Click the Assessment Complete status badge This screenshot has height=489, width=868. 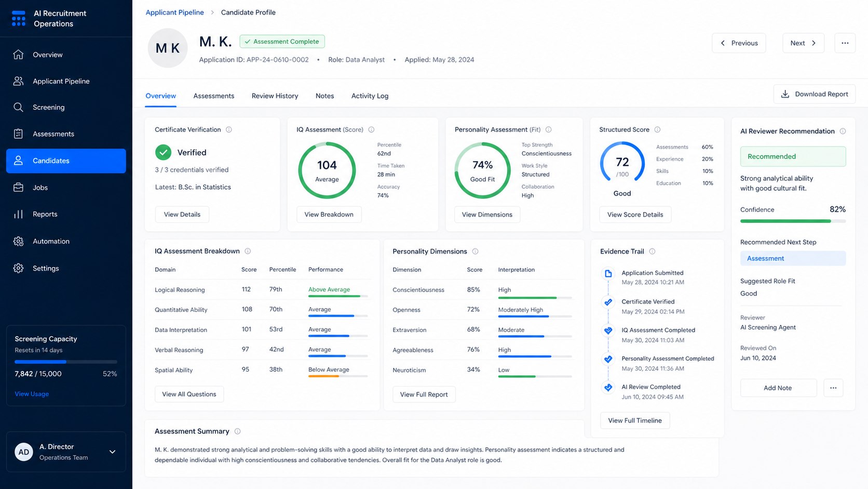[282, 42]
